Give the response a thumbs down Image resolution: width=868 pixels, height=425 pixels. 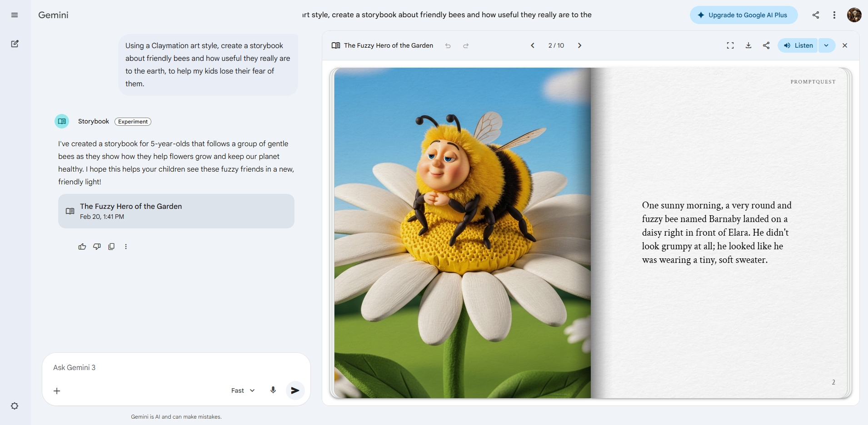[97, 247]
